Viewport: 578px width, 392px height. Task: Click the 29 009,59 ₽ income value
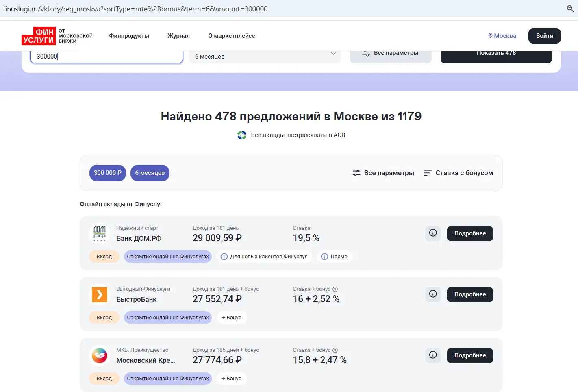[217, 238]
